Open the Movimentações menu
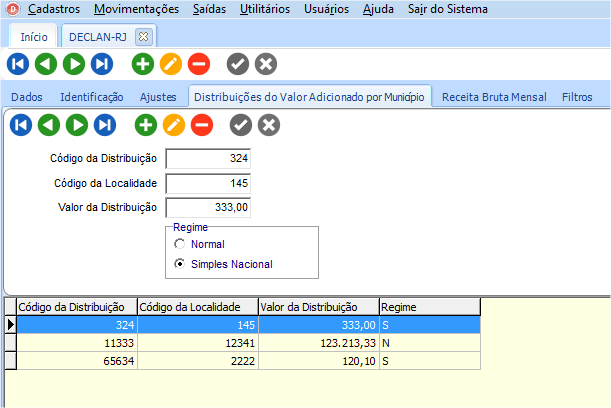The width and height of the screenshot is (611, 408). [x=136, y=9]
